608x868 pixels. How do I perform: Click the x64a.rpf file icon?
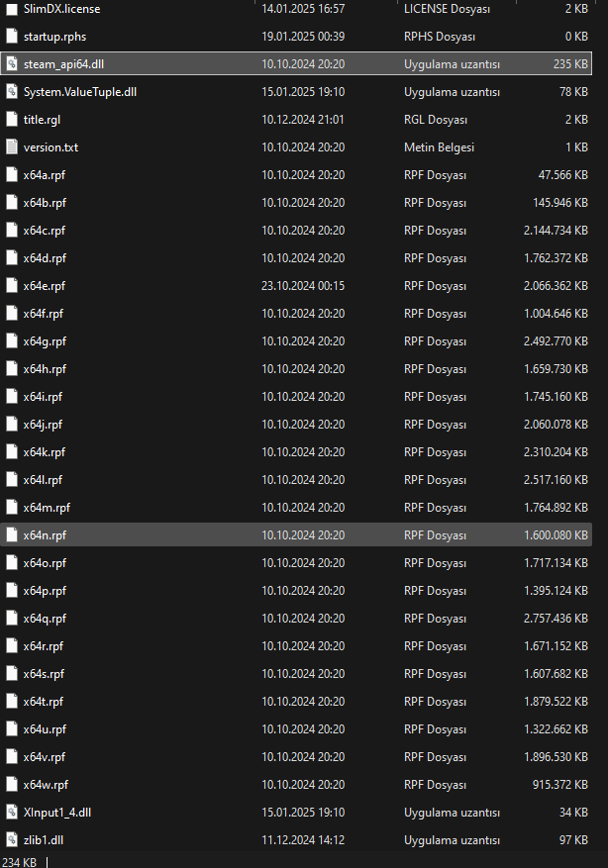(12, 175)
